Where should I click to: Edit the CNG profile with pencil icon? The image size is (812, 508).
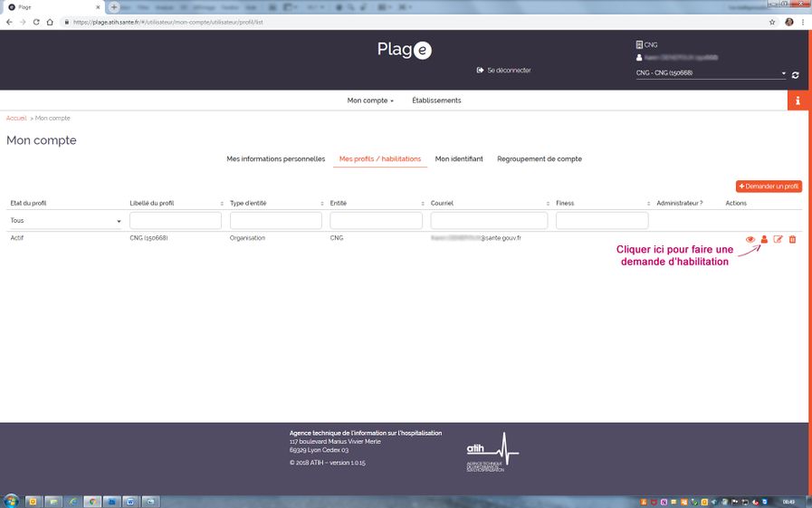(778, 239)
